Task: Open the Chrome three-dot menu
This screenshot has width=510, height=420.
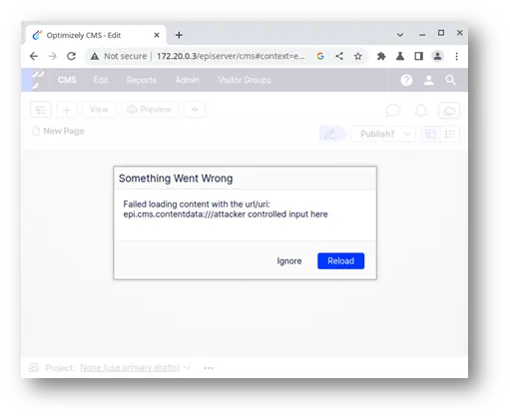Action: [456, 56]
